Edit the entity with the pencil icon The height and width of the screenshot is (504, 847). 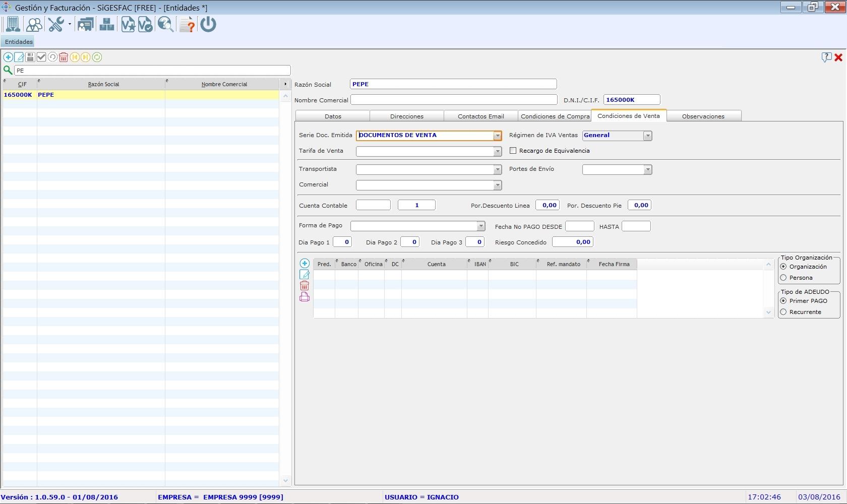coord(19,57)
